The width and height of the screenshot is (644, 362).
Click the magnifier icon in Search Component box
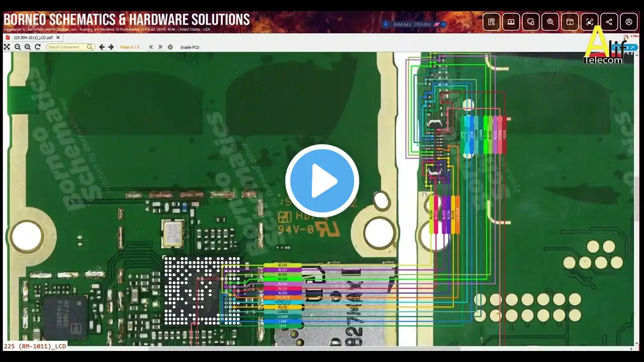pyautogui.click(x=90, y=47)
